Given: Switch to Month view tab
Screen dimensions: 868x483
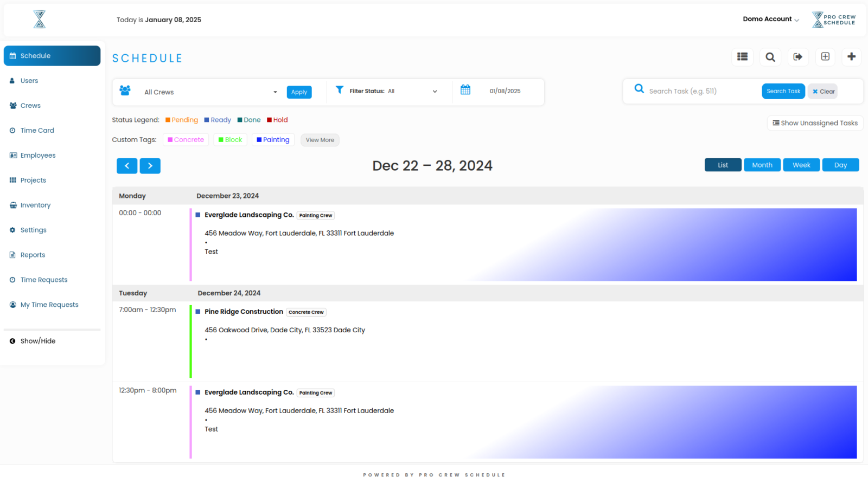Looking at the screenshot, I should tap(762, 165).
